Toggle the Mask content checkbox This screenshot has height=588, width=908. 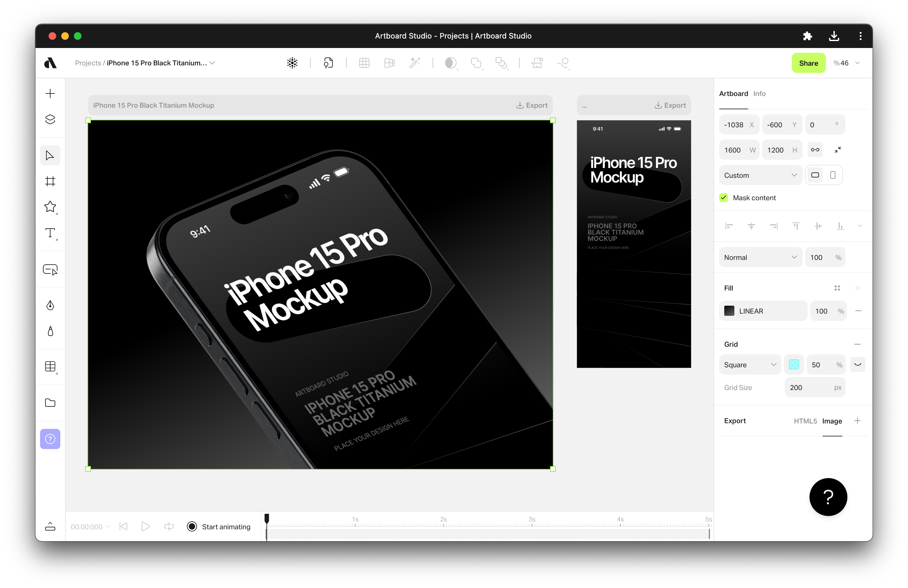[723, 198]
